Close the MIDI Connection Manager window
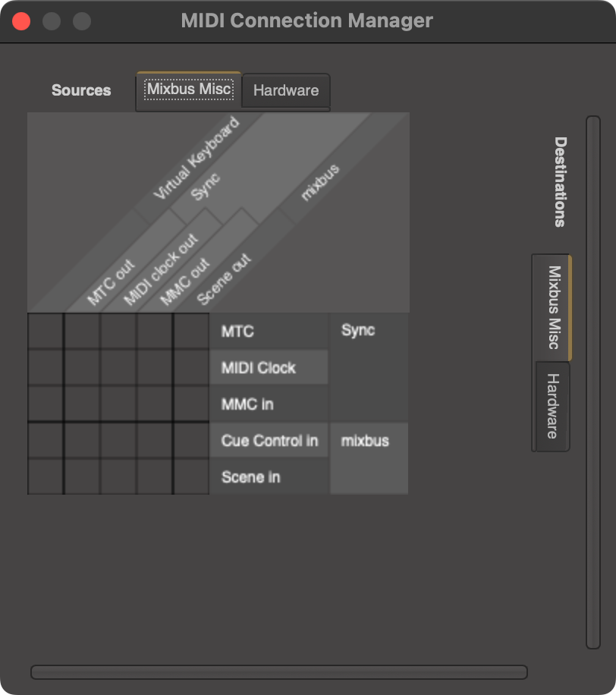The height and width of the screenshot is (695, 616). 21,20
